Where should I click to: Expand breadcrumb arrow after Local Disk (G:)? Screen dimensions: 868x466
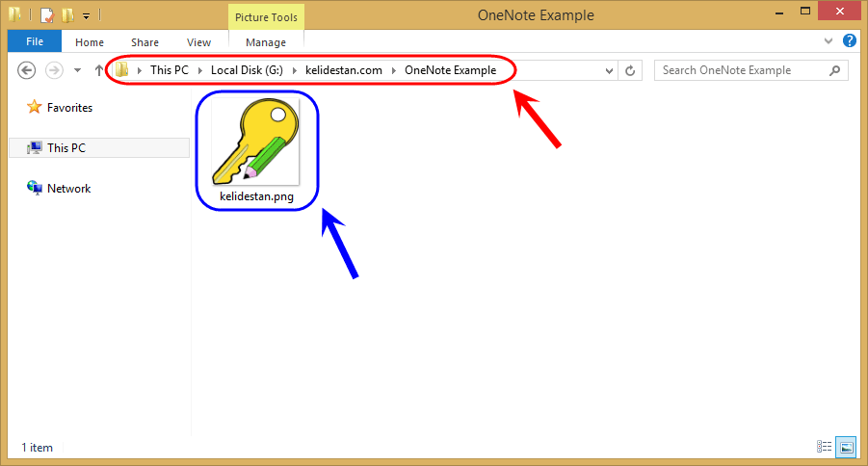(295, 70)
